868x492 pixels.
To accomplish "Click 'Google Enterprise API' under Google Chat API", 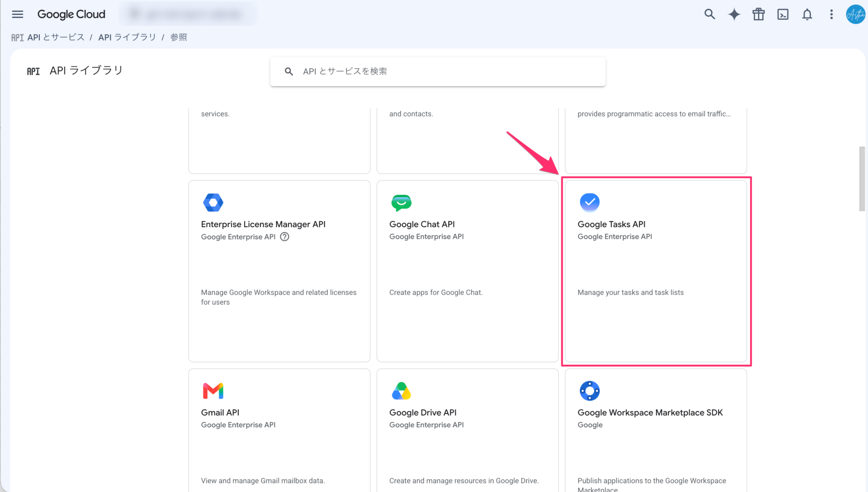I will (x=426, y=236).
